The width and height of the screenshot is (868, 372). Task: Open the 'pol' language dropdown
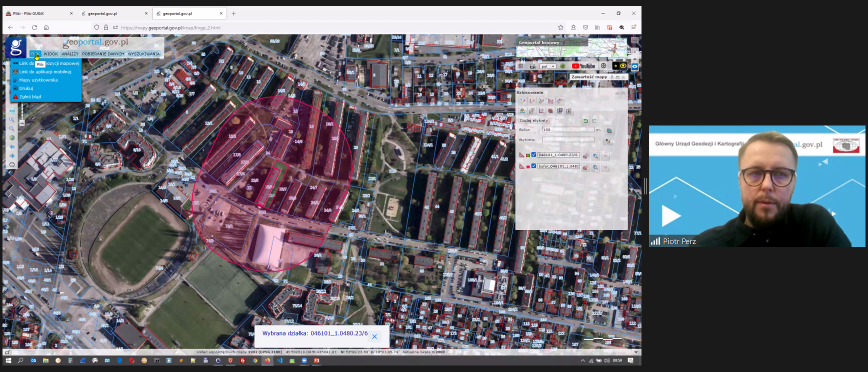pos(548,66)
